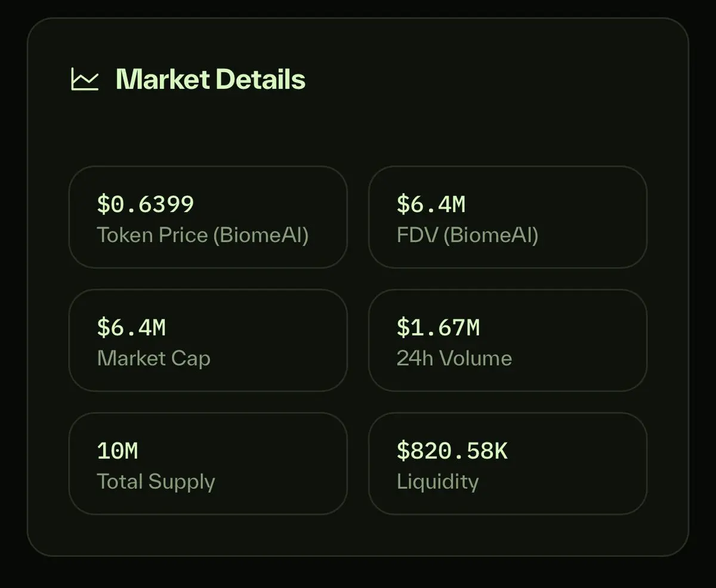
Task: Open the FDV (BiomeAI) card
Action: click(508, 217)
